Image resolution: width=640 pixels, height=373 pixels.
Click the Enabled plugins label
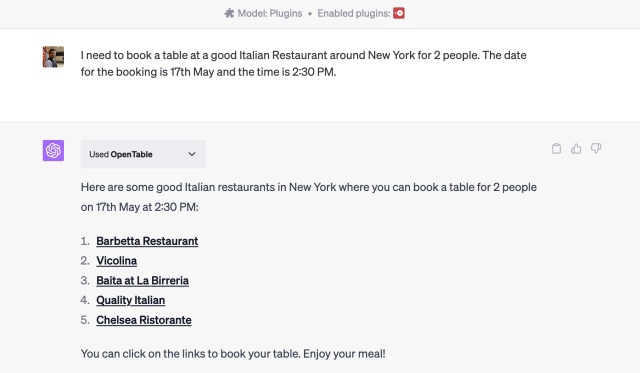click(x=354, y=13)
